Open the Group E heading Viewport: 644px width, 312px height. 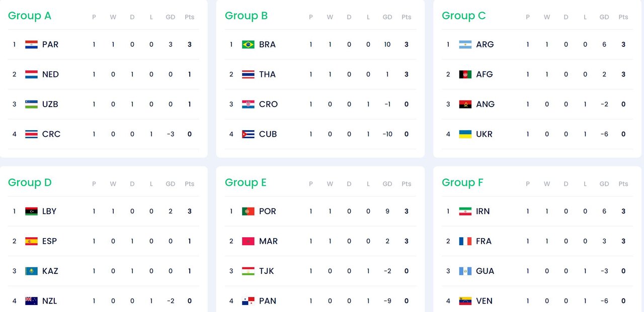(246, 183)
